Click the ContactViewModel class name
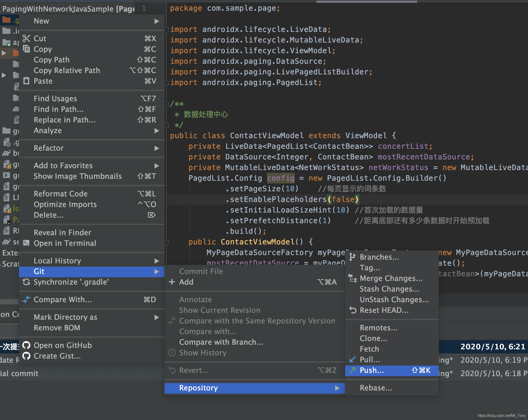528x420 pixels. (267, 135)
